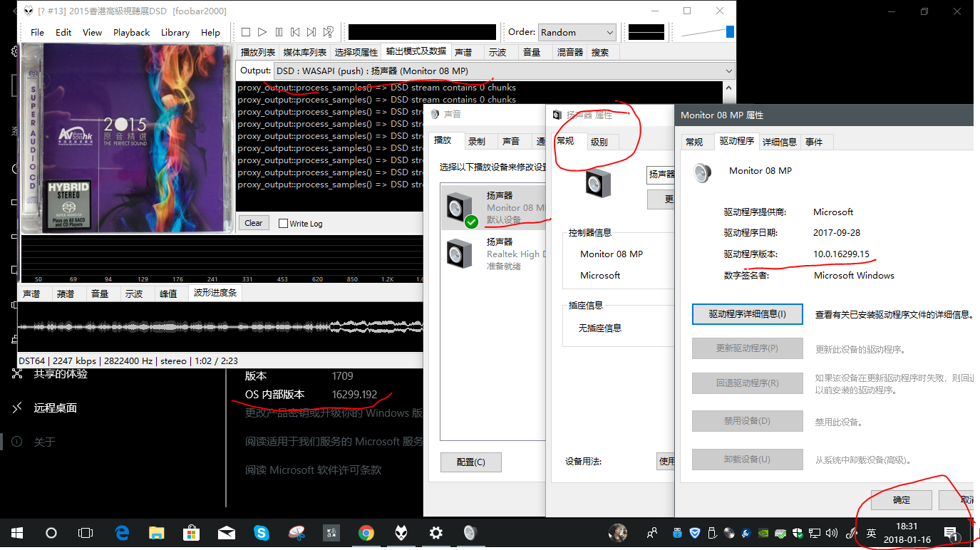Switch to the 详细信息 tab
Screen dimensions: 980x550
click(779, 142)
